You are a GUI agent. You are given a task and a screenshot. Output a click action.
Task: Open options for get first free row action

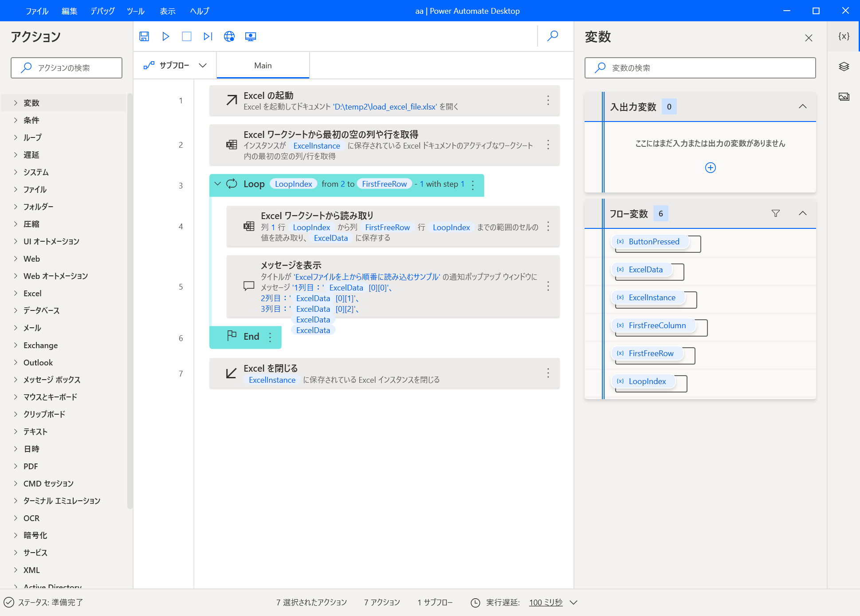click(548, 145)
